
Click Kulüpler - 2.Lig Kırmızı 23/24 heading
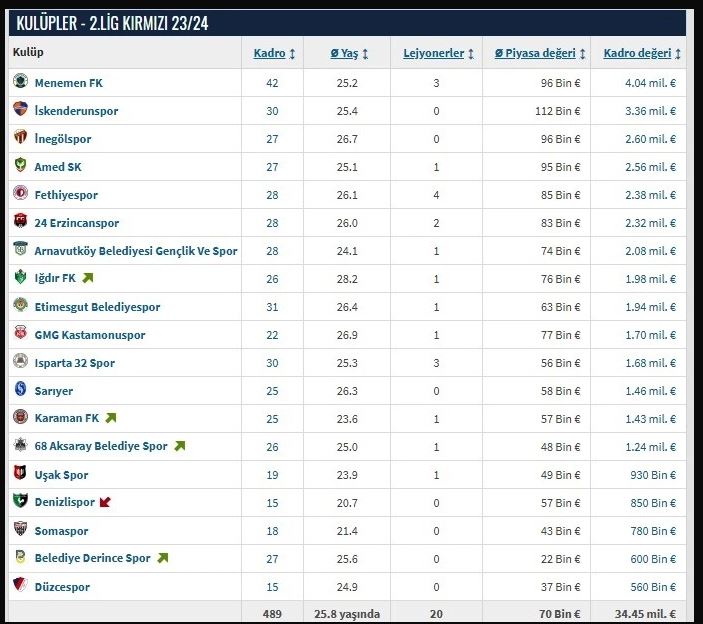112,23
